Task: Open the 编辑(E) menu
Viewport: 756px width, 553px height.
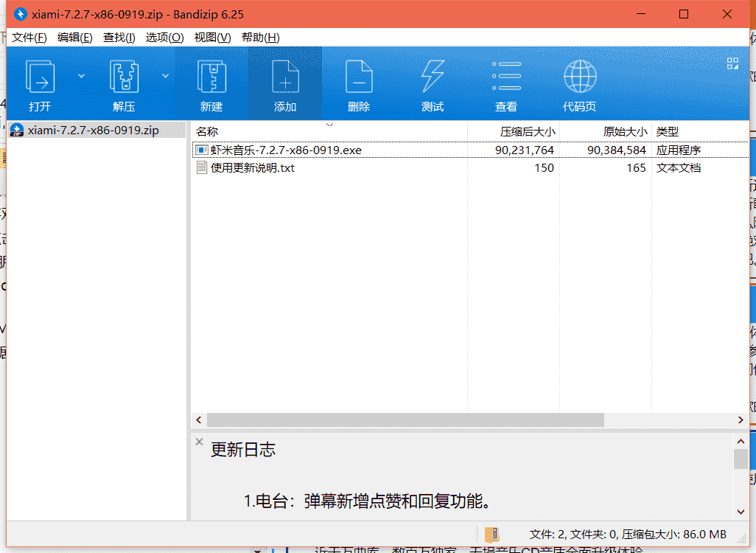Action: click(x=74, y=38)
